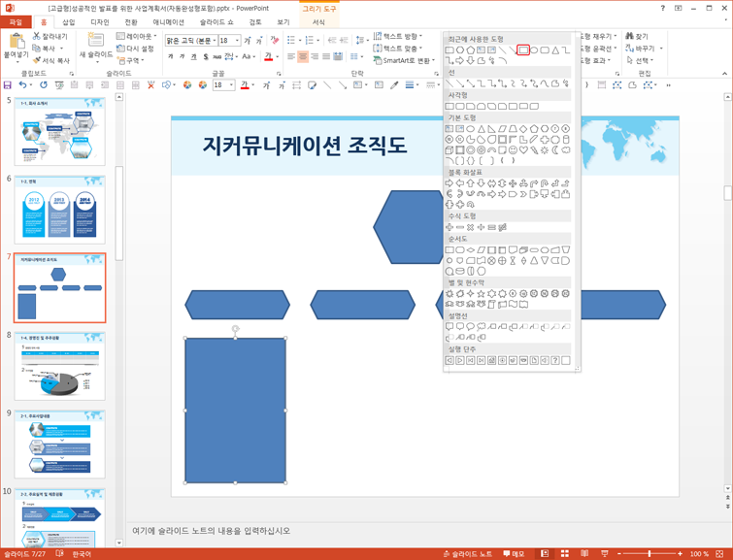
Task: Switch to the 애니메이션 tab
Action: point(168,22)
